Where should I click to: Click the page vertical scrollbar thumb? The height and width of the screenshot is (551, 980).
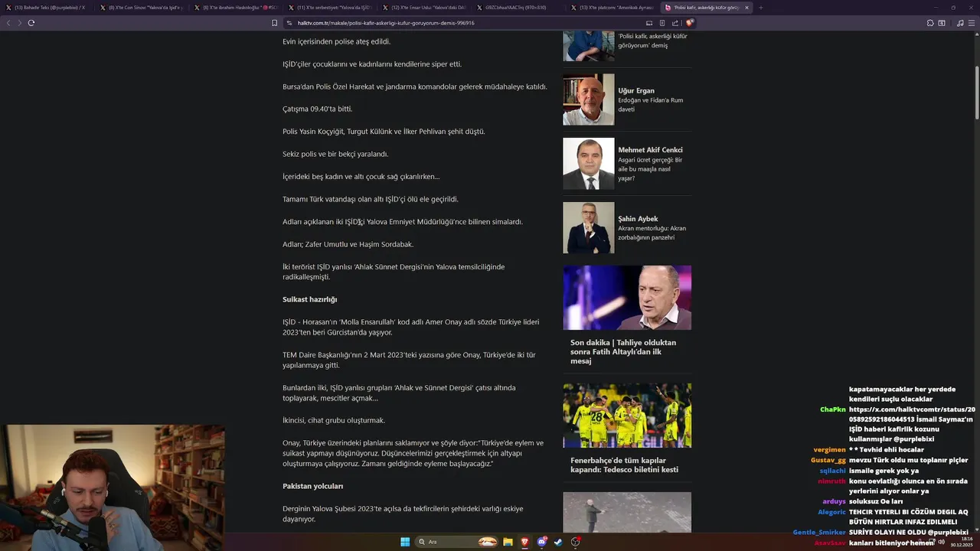click(976, 92)
